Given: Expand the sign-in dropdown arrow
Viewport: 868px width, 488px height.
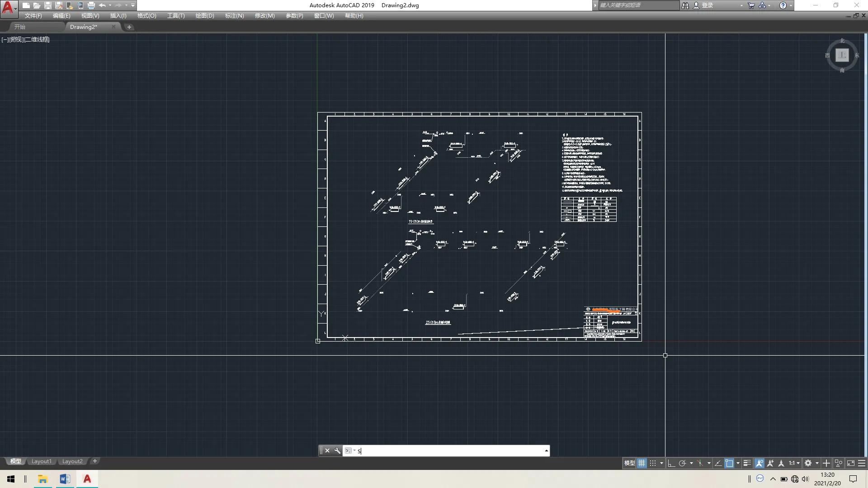Looking at the screenshot, I should (x=741, y=5).
